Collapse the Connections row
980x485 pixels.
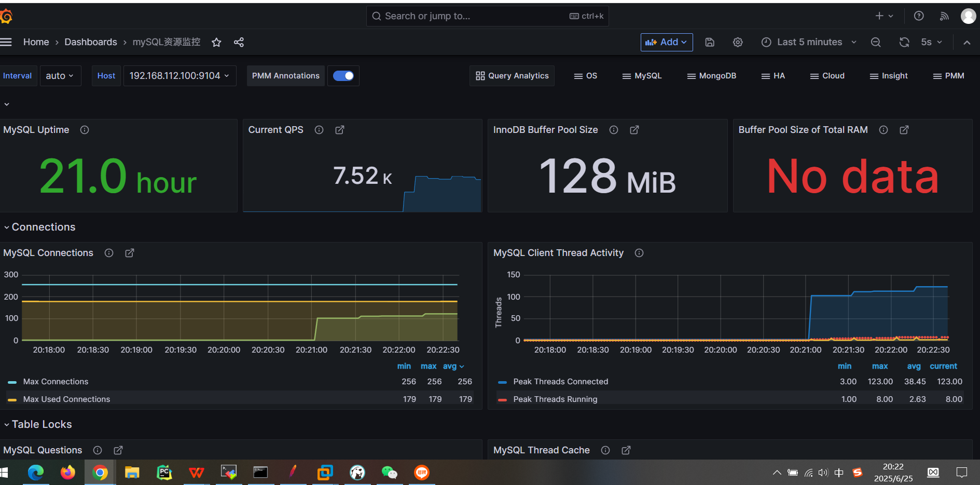(39, 227)
